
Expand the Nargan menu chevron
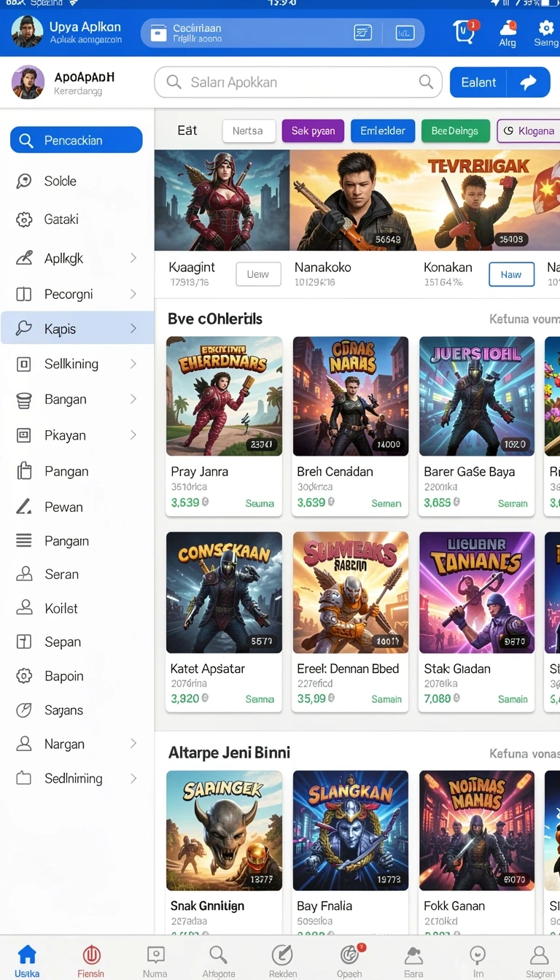pyautogui.click(x=133, y=744)
